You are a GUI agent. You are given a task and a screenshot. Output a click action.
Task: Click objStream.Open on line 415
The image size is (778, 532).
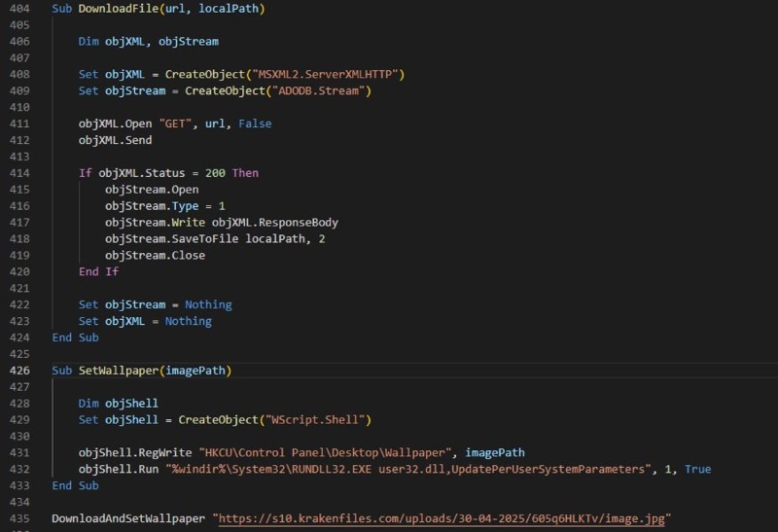point(152,190)
